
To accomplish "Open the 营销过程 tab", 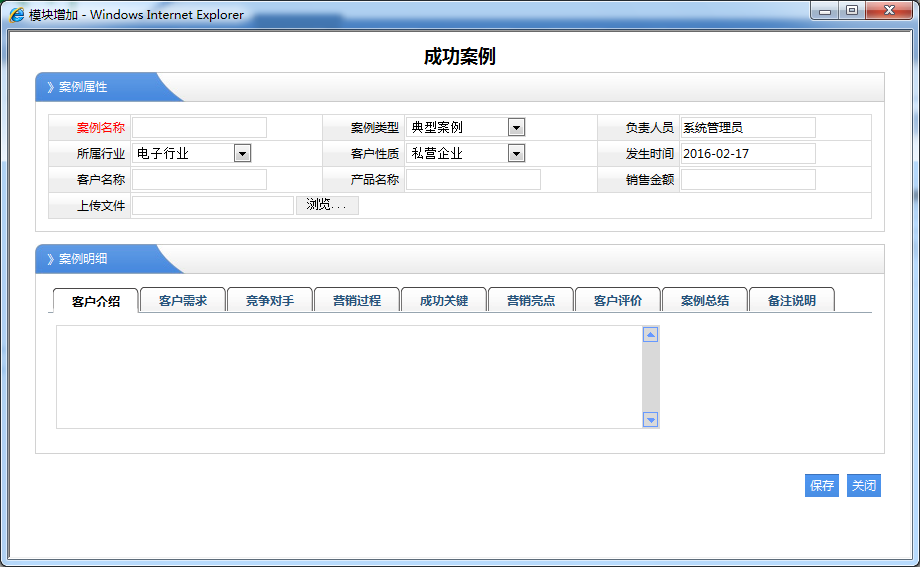I will click(357, 300).
